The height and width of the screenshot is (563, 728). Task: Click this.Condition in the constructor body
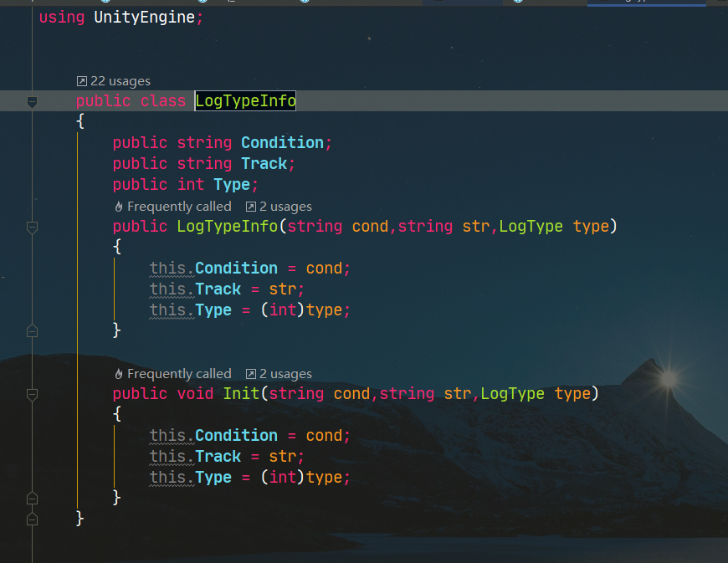[213, 268]
